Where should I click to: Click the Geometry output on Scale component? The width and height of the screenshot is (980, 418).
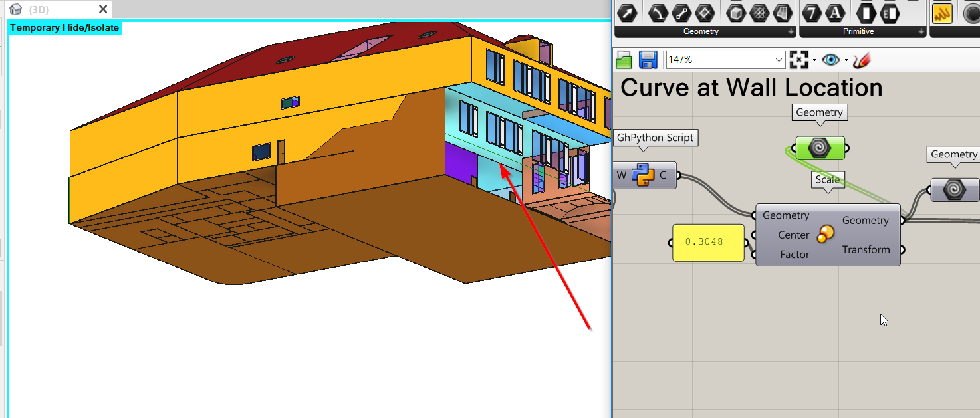865,221
